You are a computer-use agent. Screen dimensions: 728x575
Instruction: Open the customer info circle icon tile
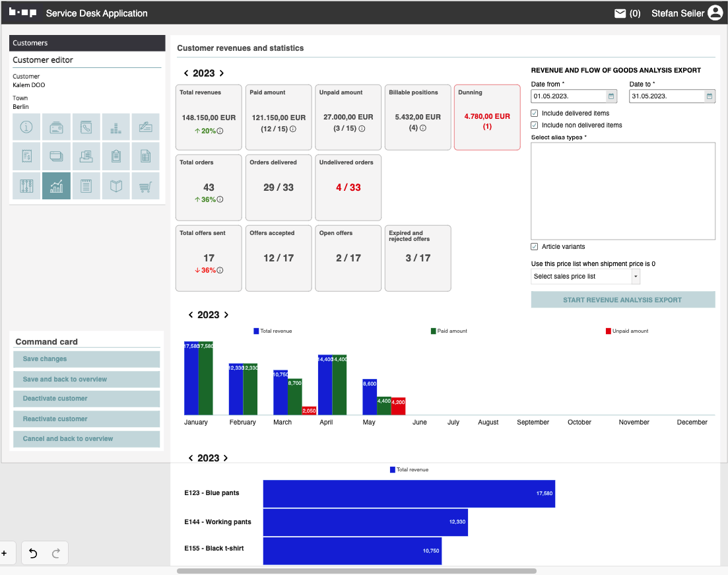26,127
